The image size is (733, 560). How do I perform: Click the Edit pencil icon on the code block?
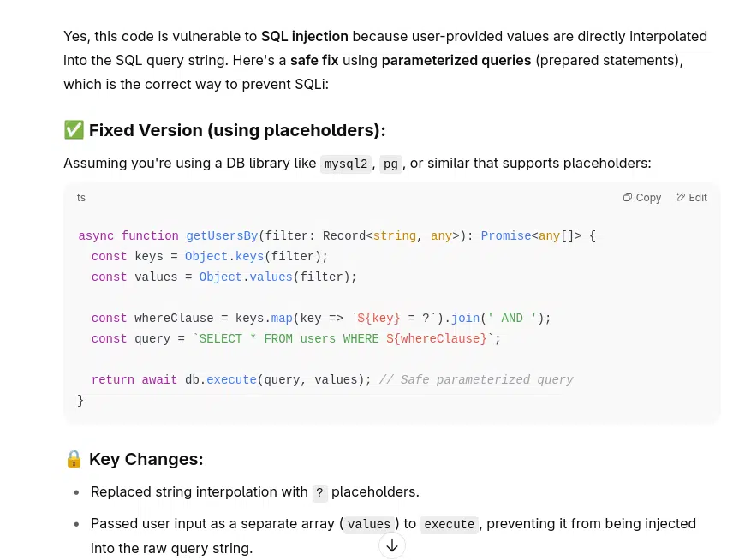coord(680,197)
